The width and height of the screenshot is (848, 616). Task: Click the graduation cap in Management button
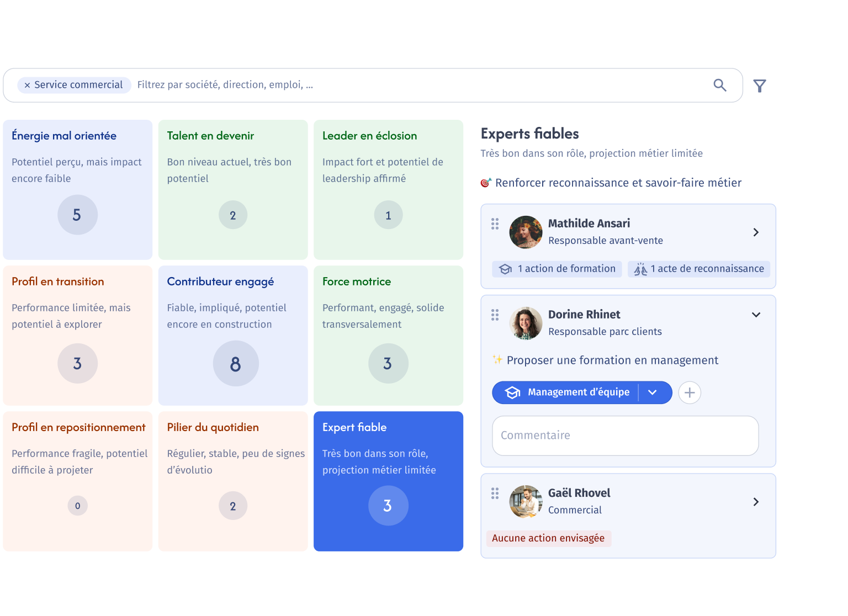point(513,392)
